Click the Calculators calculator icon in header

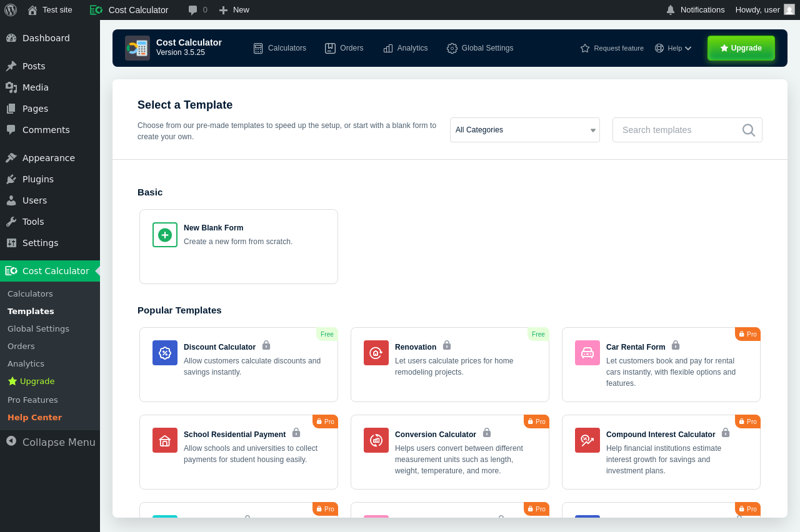pos(258,48)
